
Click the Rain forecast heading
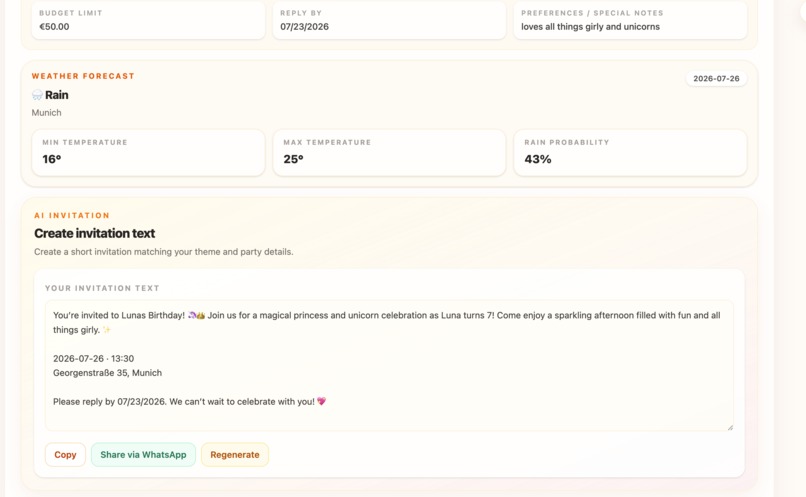point(57,95)
